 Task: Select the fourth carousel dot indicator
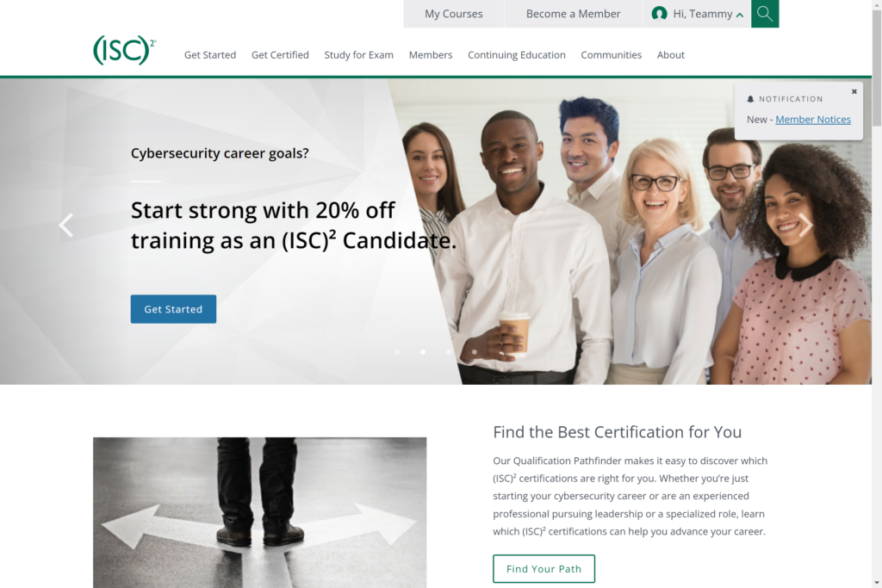[x=475, y=352]
